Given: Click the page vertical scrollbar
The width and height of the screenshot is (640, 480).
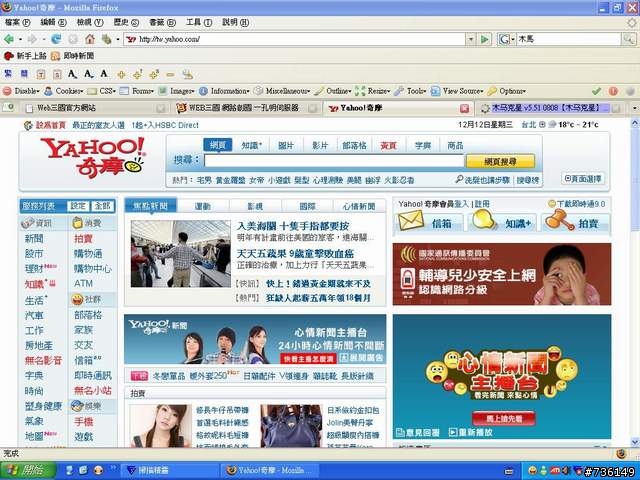Looking at the screenshot, I should point(635,282).
